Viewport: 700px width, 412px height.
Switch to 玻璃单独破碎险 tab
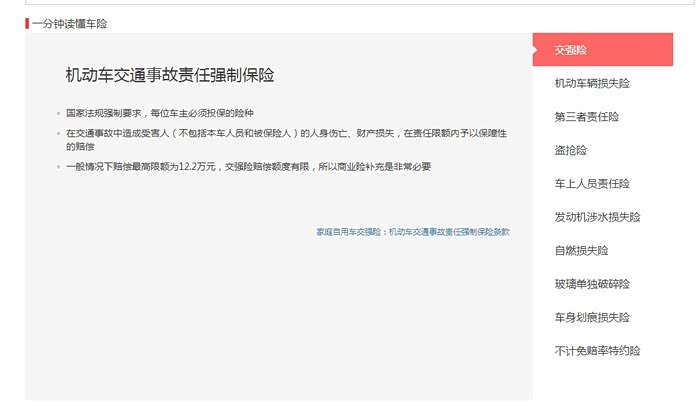tap(592, 284)
